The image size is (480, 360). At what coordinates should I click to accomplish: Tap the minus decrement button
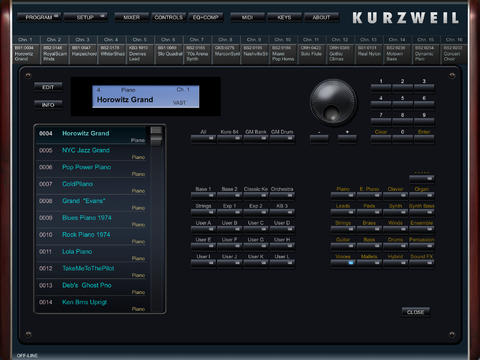point(319,138)
